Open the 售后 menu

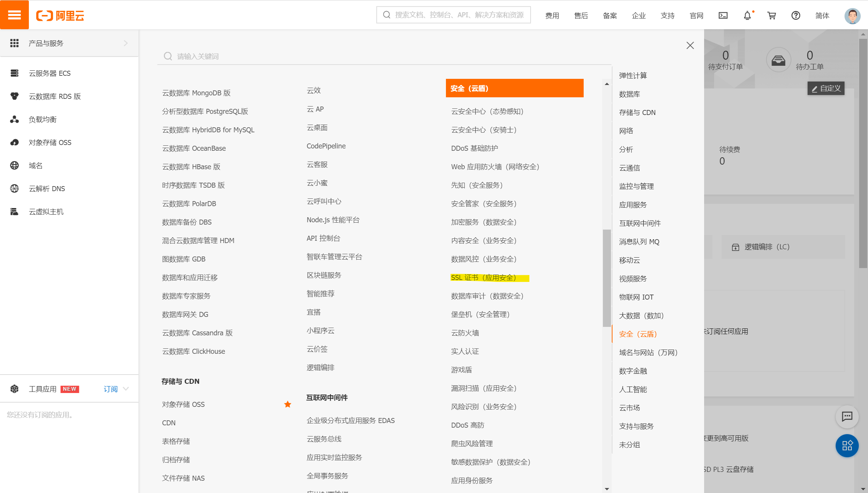(581, 15)
